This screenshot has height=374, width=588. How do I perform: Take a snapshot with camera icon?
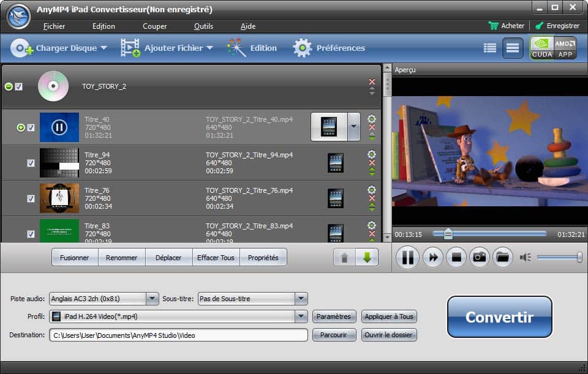point(479,257)
